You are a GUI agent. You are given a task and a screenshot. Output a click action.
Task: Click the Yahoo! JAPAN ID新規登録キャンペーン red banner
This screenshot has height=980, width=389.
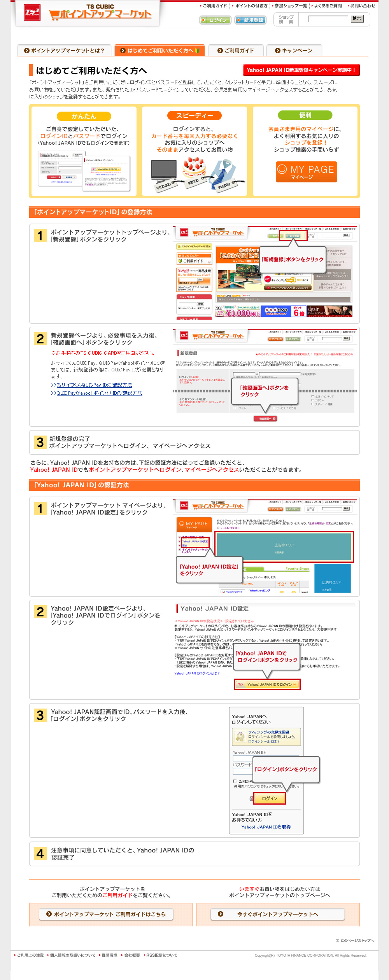[x=301, y=70]
